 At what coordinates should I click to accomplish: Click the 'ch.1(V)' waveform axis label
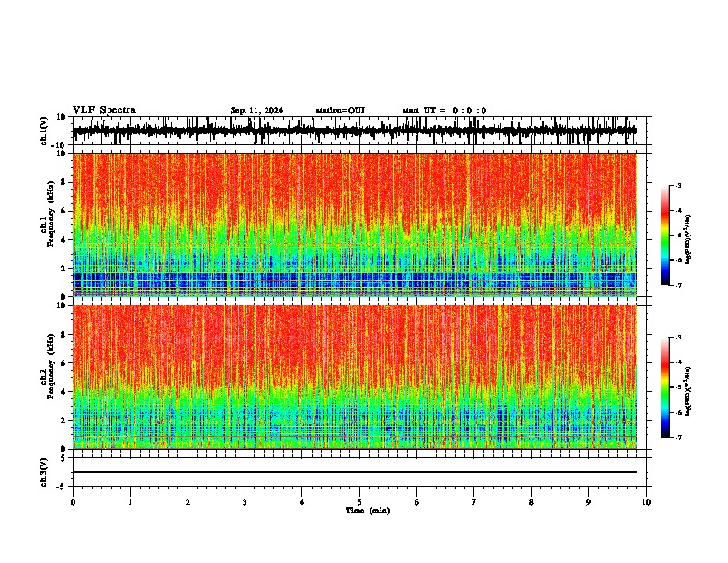pos(44,131)
